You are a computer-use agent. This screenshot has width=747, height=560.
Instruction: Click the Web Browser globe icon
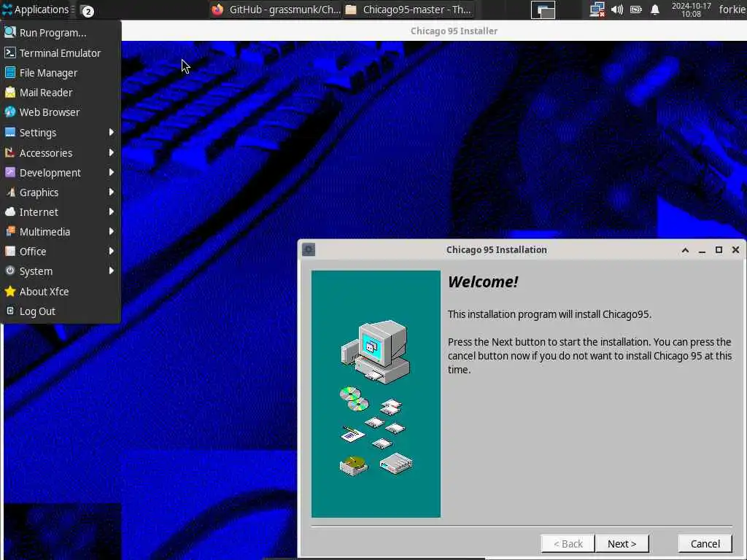click(x=10, y=112)
